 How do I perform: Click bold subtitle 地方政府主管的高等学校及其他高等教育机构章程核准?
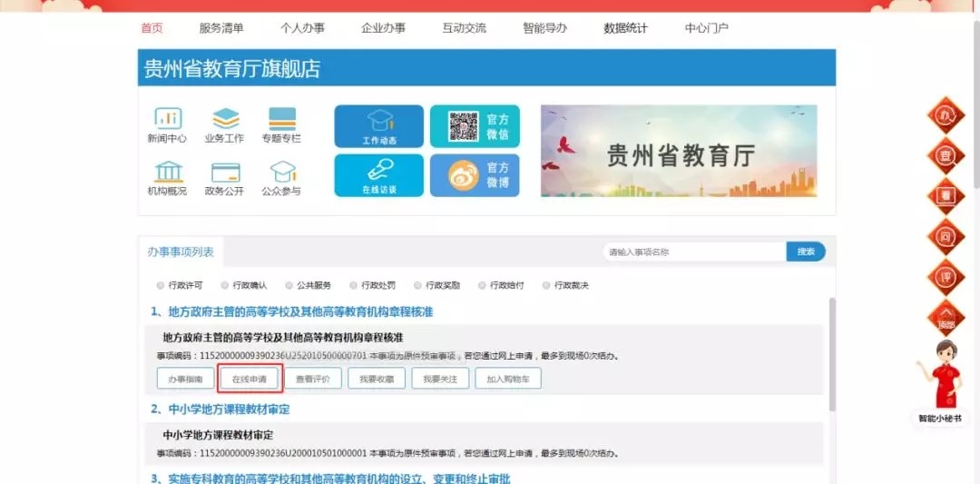(x=283, y=337)
